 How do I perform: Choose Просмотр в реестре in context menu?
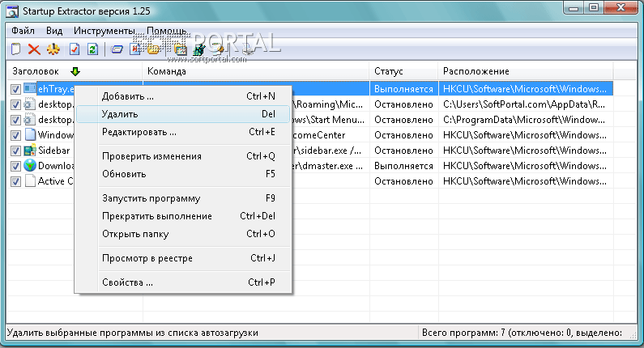pos(183,258)
